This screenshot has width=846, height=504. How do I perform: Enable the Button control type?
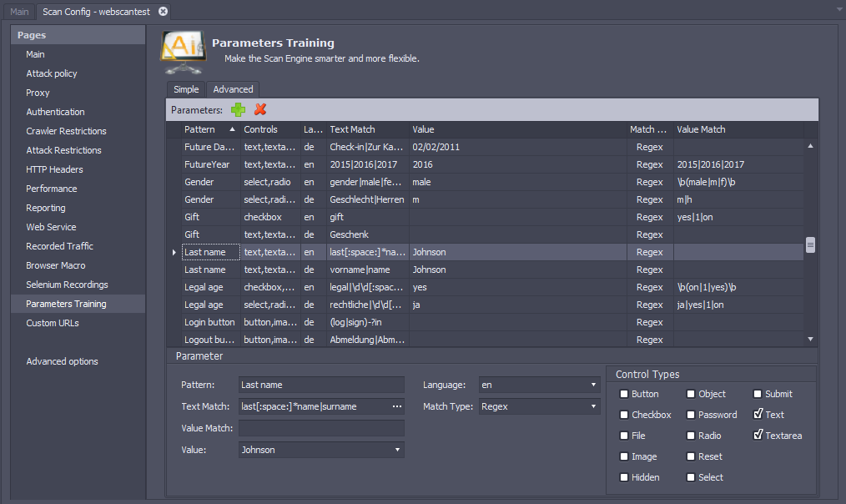point(624,394)
